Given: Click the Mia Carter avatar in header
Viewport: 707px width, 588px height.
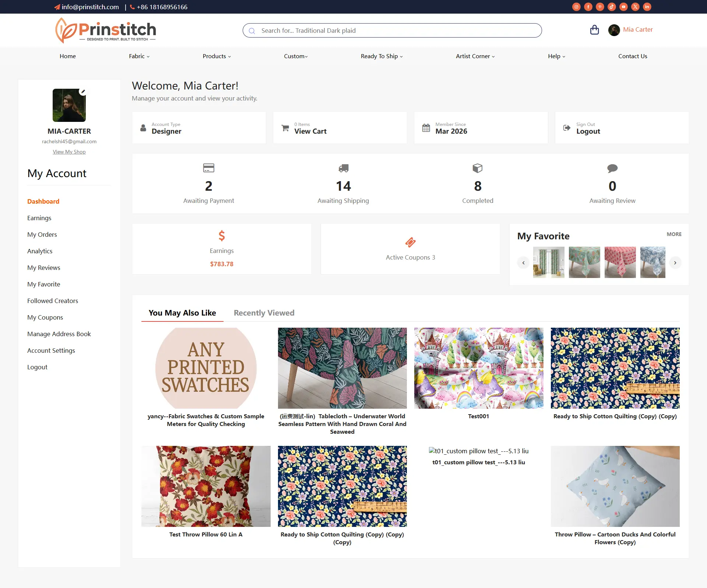Looking at the screenshot, I should click(x=614, y=30).
